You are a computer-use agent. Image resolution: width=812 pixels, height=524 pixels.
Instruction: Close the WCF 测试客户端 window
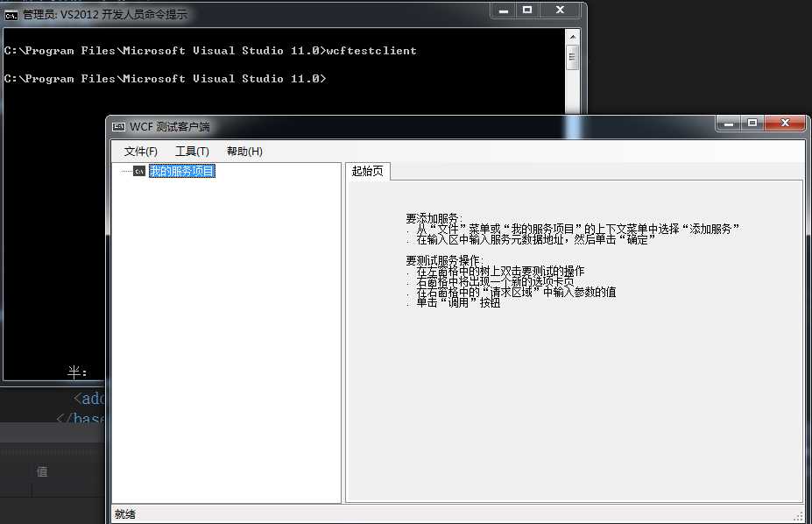point(785,124)
